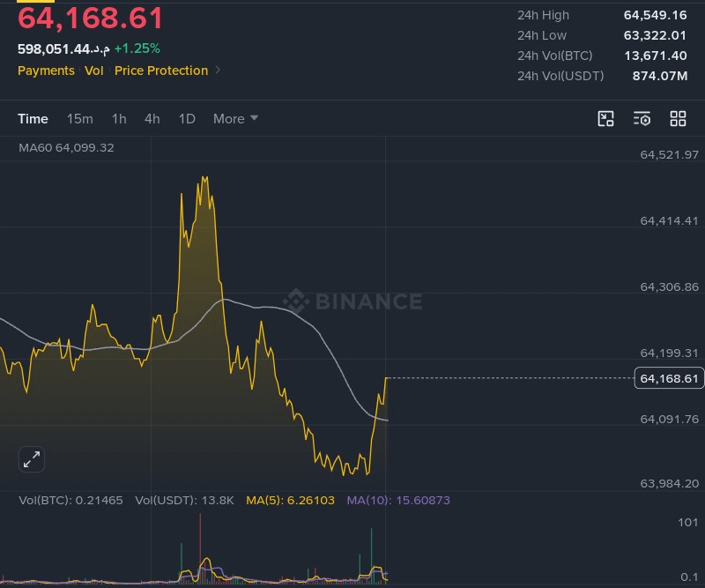Open chart indicator settings icon

click(x=642, y=119)
